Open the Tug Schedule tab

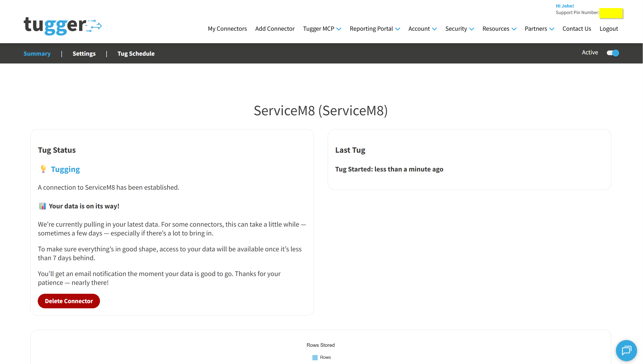coord(136,54)
